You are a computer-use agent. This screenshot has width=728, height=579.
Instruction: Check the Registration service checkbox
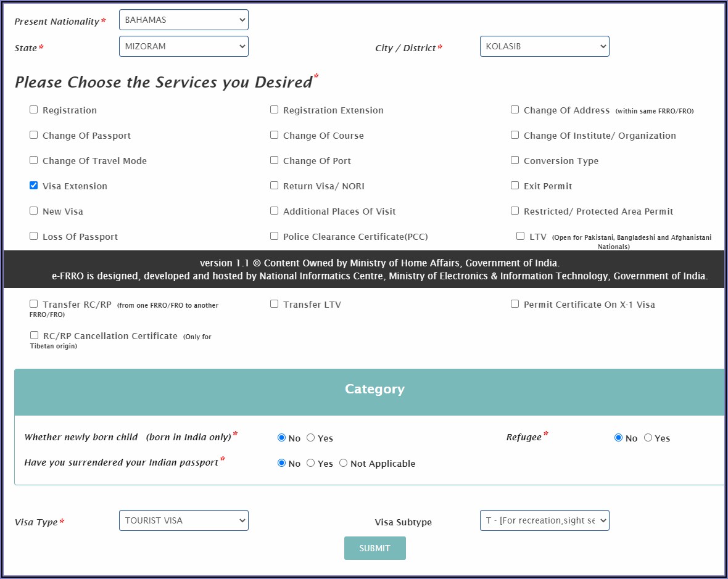click(x=34, y=110)
